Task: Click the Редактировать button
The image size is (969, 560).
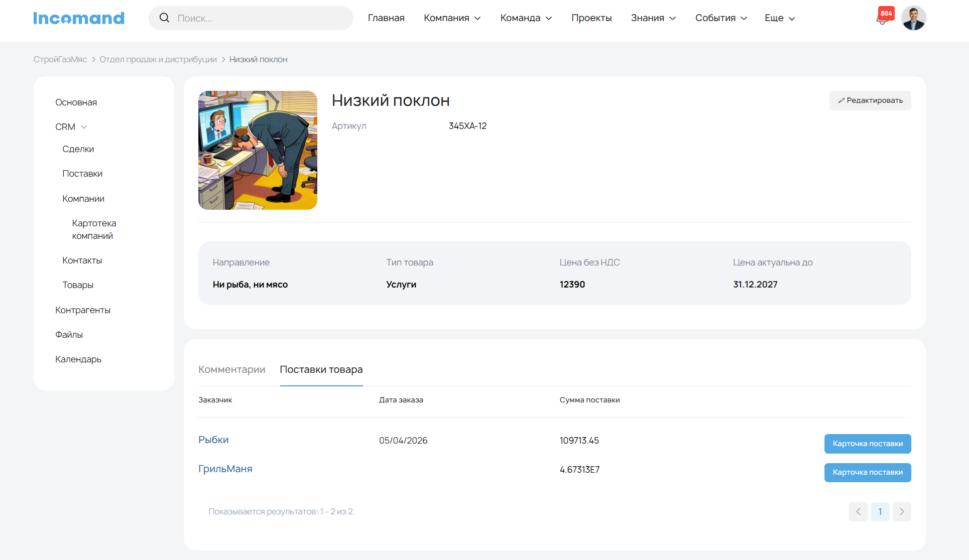Action: 870,100
